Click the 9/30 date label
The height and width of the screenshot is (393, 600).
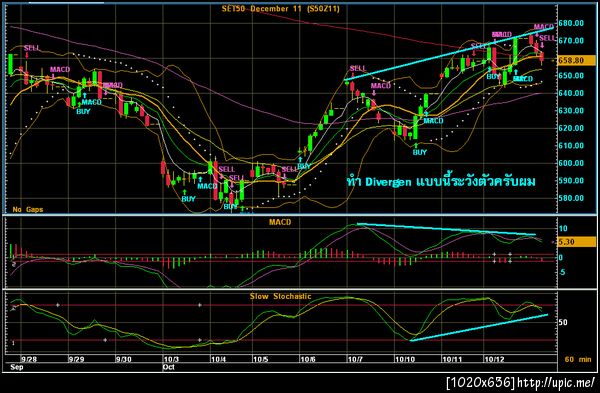point(124,359)
